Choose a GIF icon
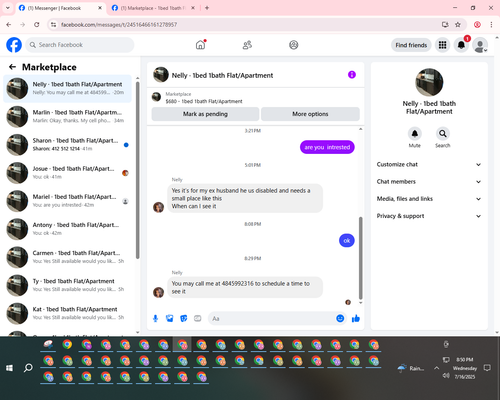The image size is (500, 400). [x=198, y=318]
